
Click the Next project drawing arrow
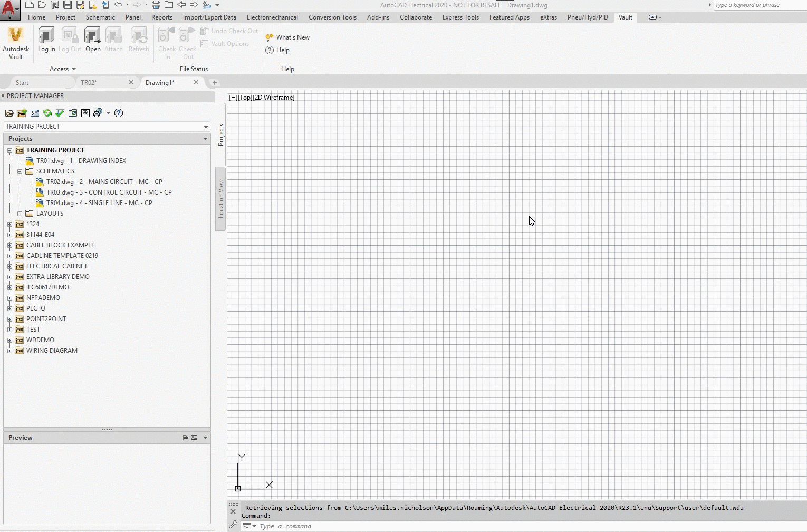click(194, 5)
